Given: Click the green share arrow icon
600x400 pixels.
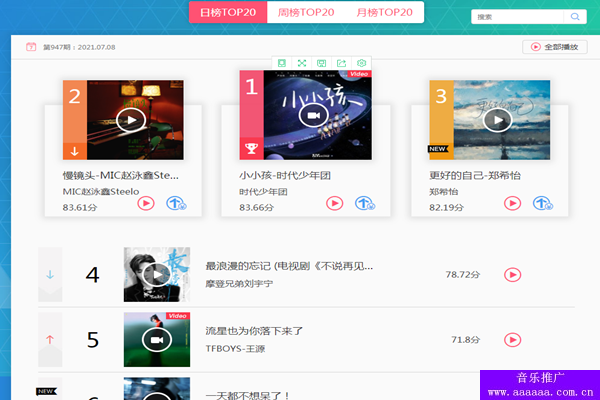Looking at the screenshot, I should pyautogui.click(x=341, y=63).
